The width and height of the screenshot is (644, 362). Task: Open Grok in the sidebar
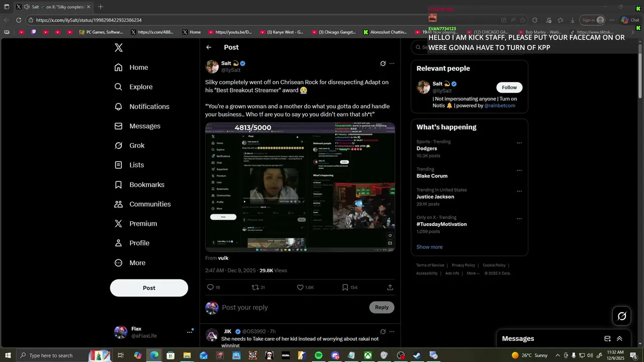click(x=129, y=146)
